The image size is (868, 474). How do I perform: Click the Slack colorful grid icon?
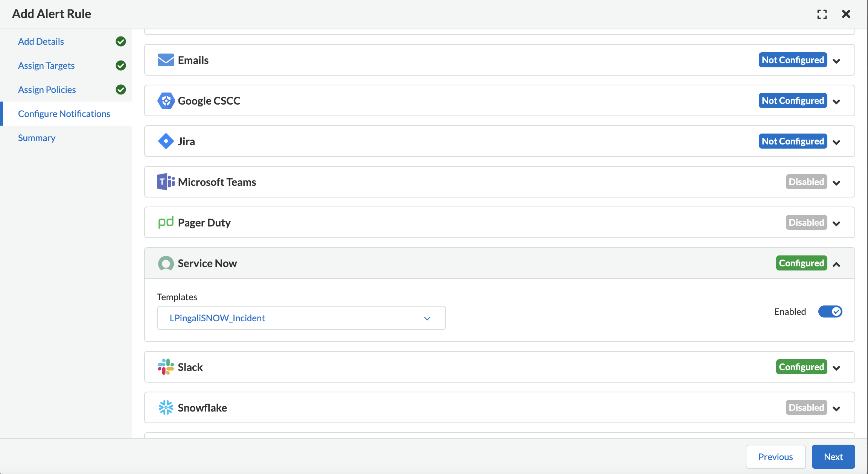pos(165,366)
